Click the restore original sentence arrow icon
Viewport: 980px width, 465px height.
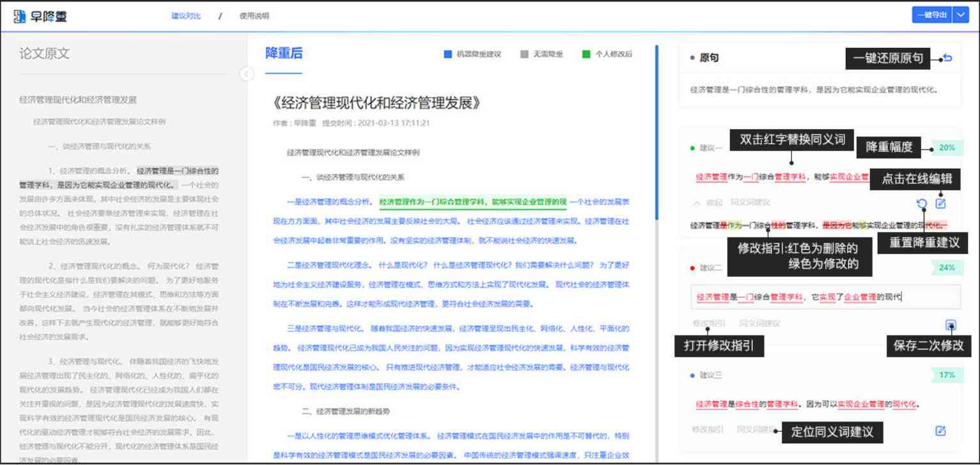pyautogui.click(x=947, y=58)
